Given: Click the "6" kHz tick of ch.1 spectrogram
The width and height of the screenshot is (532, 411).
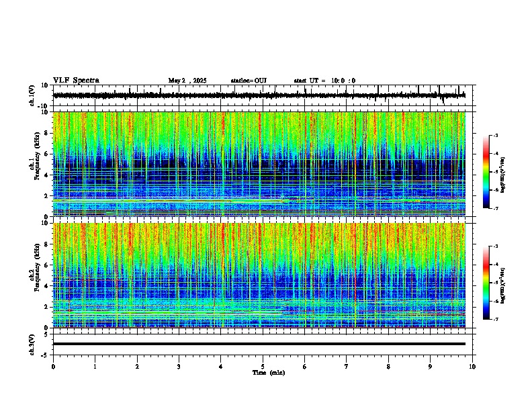Looking at the screenshot, I should pos(46,154).
